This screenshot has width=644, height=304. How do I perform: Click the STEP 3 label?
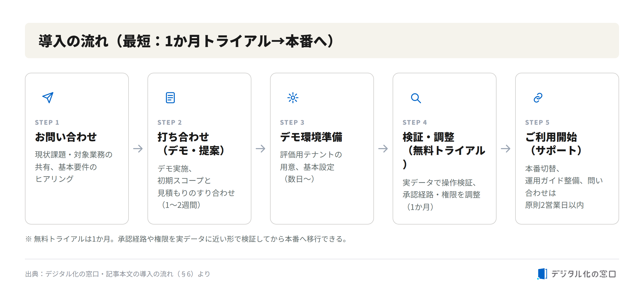tap(292, 122)
